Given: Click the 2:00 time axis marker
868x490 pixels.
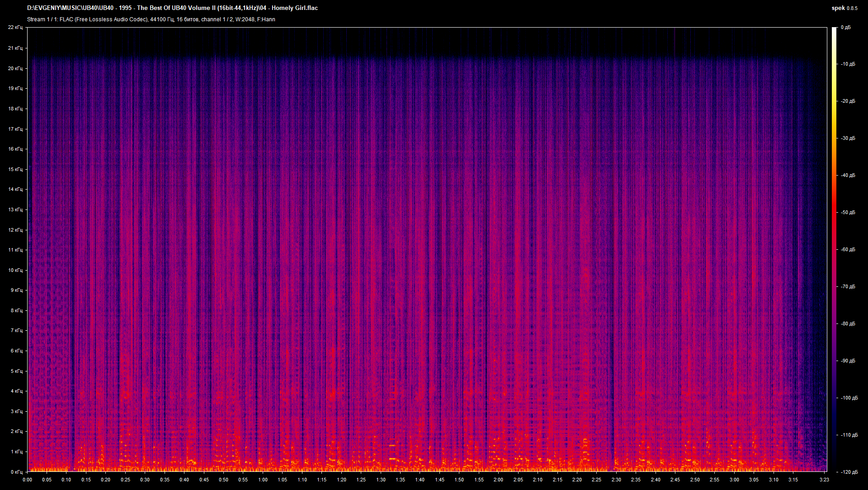Looking at the screenshot, I should tap(498, 480).
